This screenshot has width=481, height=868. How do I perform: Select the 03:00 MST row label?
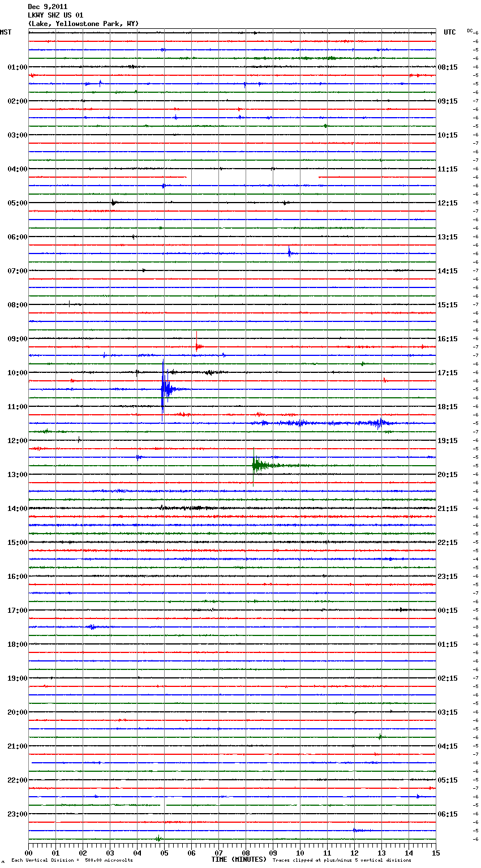pyautogui.click(x=18, y=135)
